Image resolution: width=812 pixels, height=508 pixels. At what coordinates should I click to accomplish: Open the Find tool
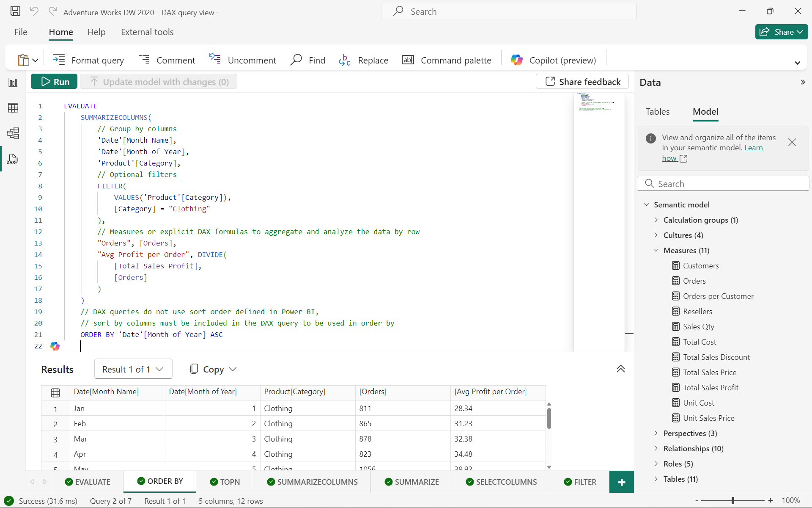coord(307,60)
